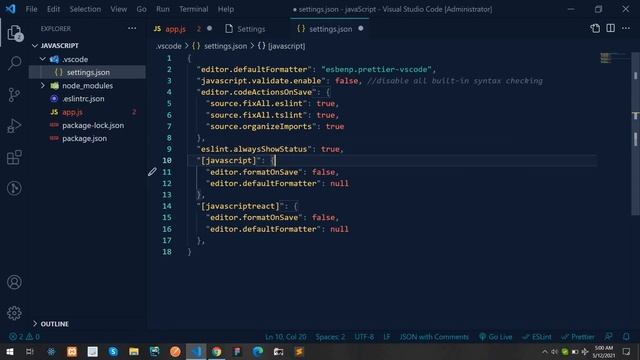Click the Open Changes icon in editor toolbar
Screen dimensions: 640x360
pyautogui.click(x=595, y=29)
